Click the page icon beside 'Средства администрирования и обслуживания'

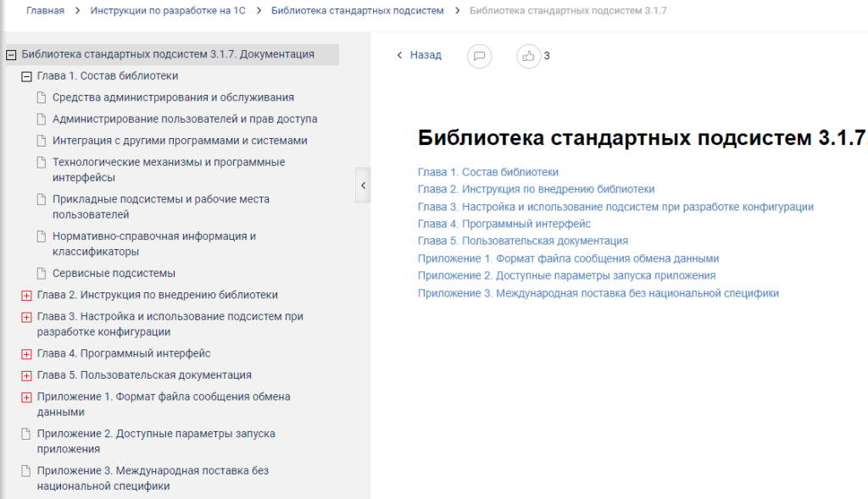(41, 97)
